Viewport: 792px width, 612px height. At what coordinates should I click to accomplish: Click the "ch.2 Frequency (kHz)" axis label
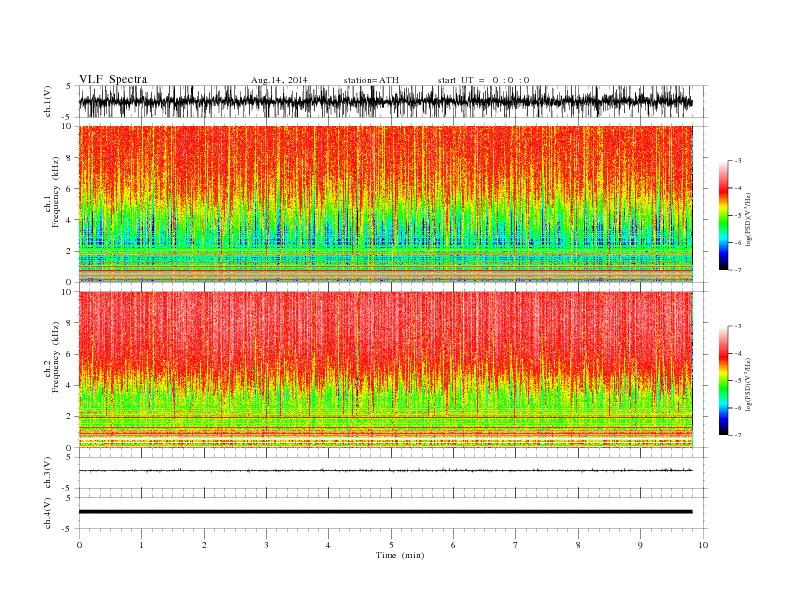pos(52,358)
